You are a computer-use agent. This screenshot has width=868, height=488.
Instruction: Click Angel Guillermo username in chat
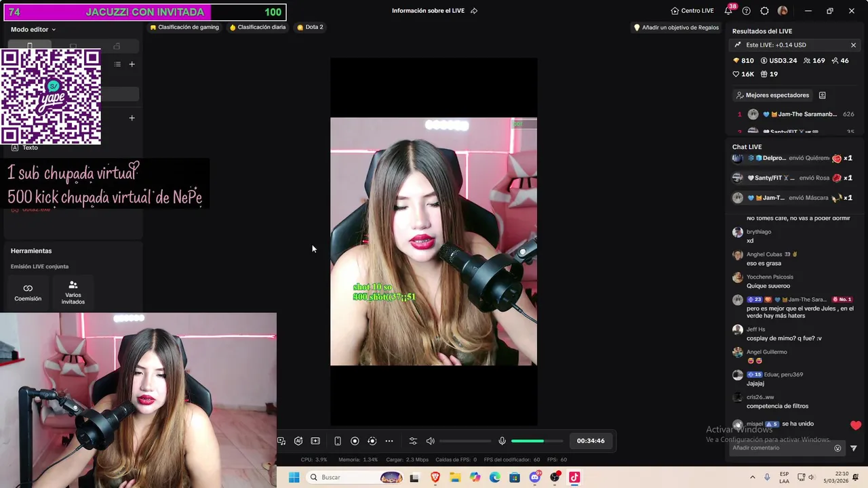tap(766, 352)
